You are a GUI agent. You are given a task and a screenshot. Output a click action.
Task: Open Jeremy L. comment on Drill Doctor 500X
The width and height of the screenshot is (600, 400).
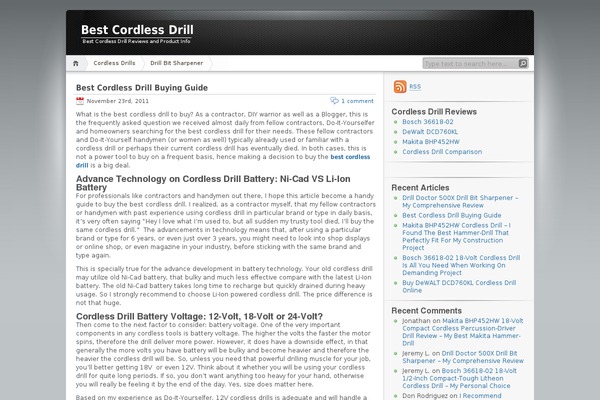pos(463,357)
